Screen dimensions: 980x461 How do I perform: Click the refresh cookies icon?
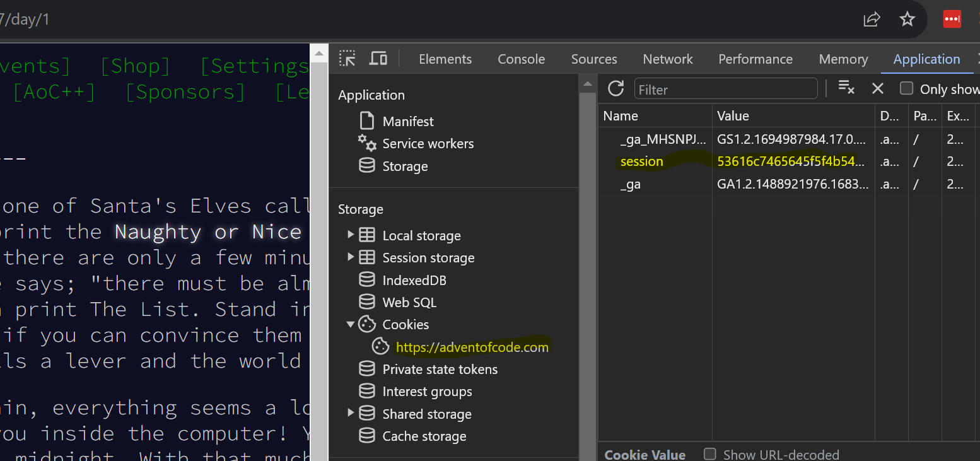tap(616, 89)
